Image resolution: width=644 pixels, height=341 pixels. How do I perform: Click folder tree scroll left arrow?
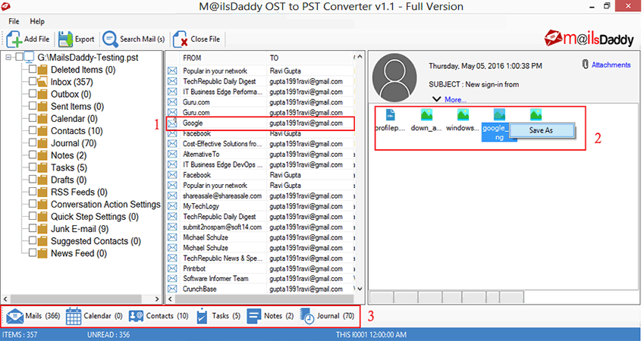[5, 299]
